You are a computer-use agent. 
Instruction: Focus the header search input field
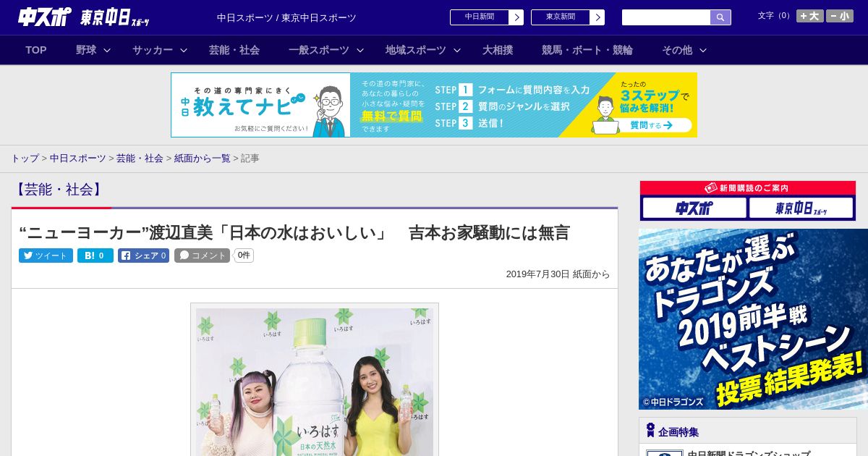[x=666, y=17]
